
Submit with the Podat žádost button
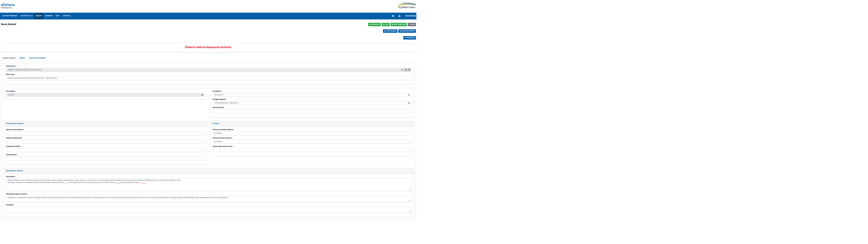click(409, 38)
